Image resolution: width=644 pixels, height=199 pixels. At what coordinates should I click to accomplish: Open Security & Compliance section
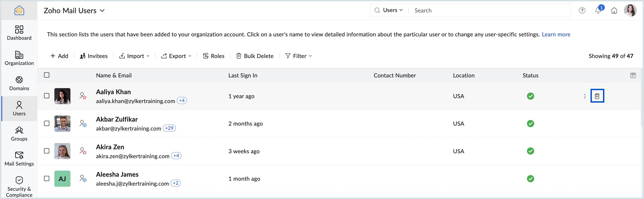(19, 187)
